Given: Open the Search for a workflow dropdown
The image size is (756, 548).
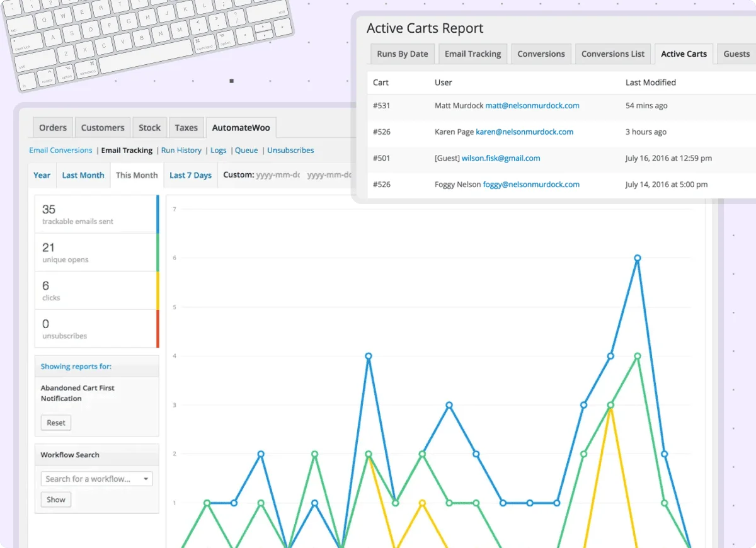Looking at the screenshot, I should click(97, 479).
